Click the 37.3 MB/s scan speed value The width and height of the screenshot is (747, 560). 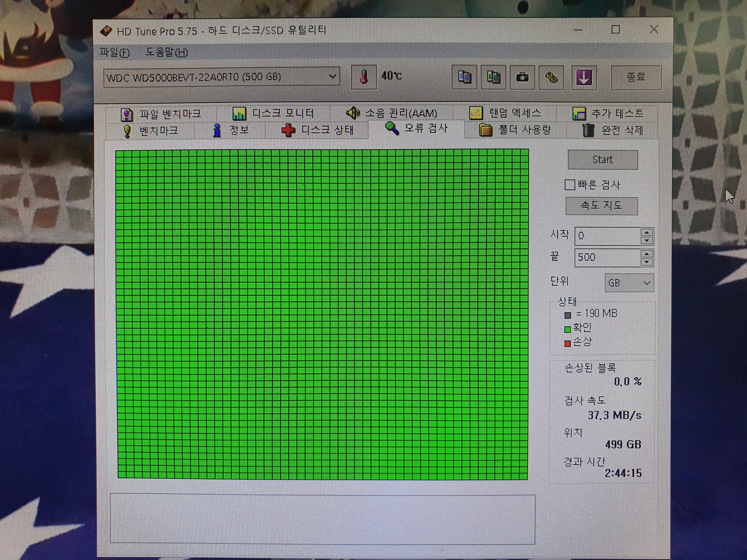point(614,415)
